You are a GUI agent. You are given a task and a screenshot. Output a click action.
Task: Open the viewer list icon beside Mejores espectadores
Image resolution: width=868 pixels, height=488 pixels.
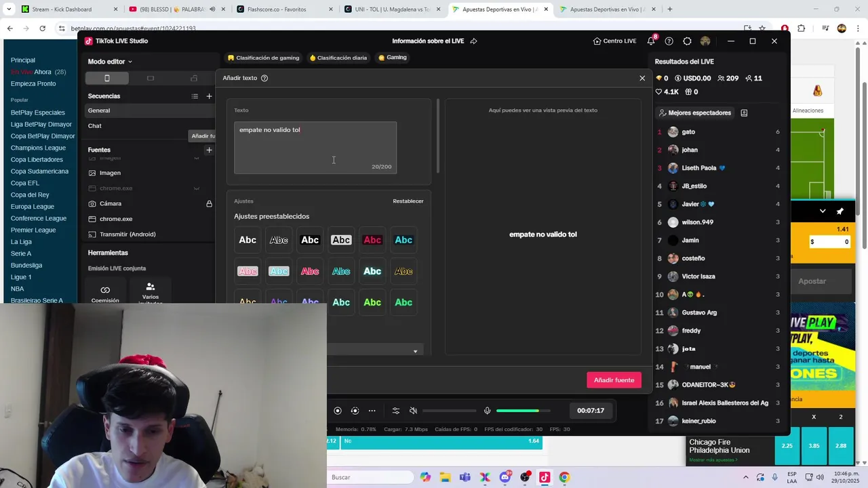click(x=744, y=113)
